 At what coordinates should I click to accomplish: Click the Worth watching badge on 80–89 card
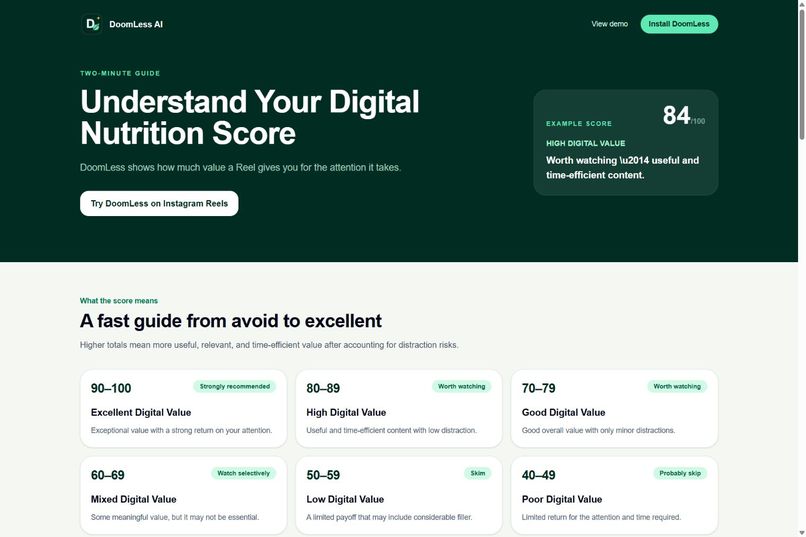point(462,386)
